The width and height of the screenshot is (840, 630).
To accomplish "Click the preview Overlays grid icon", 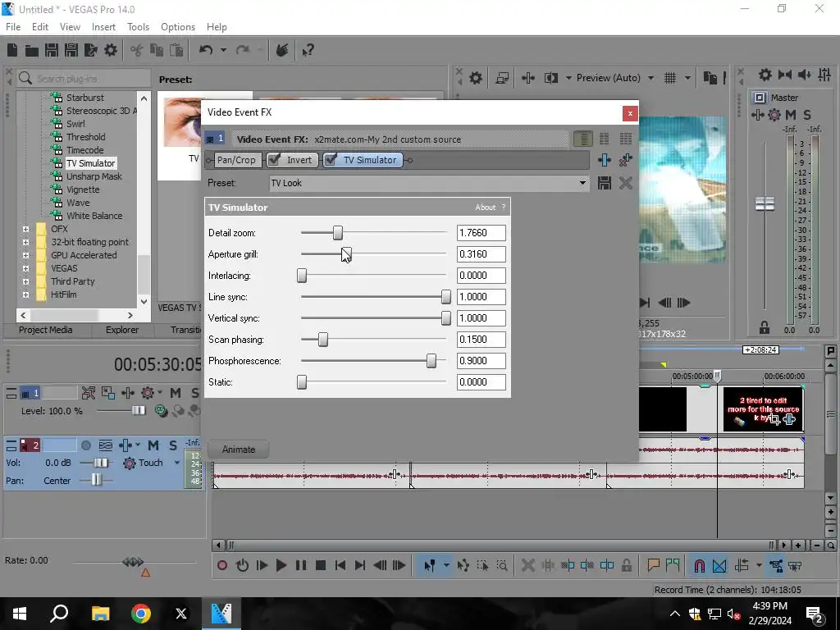I will coord(670,78).
